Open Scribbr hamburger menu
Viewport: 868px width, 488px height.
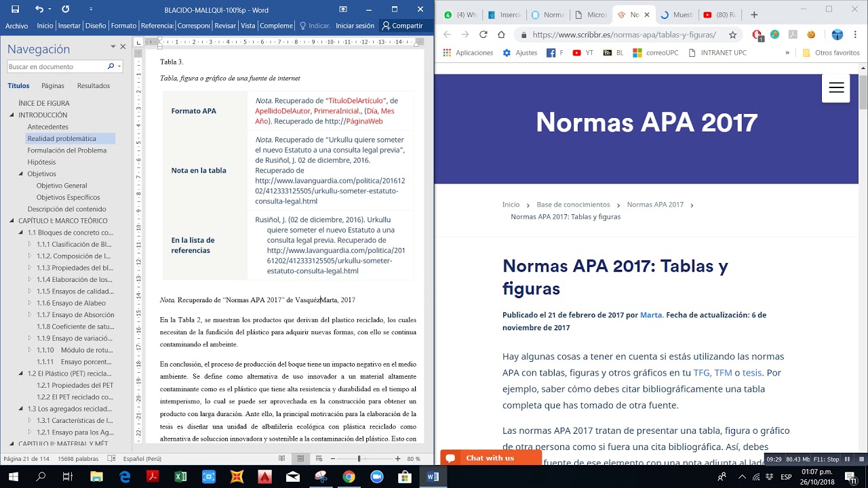[x=836, y=87]
